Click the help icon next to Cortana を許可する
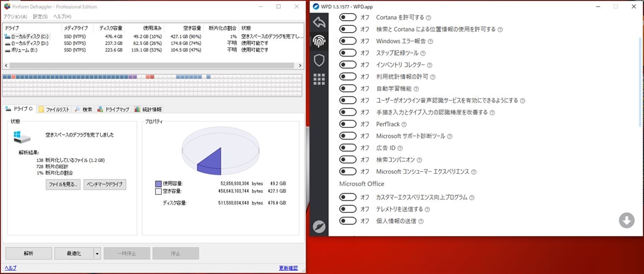The height and width of the screenshot is (274, 644). (428, 18)
